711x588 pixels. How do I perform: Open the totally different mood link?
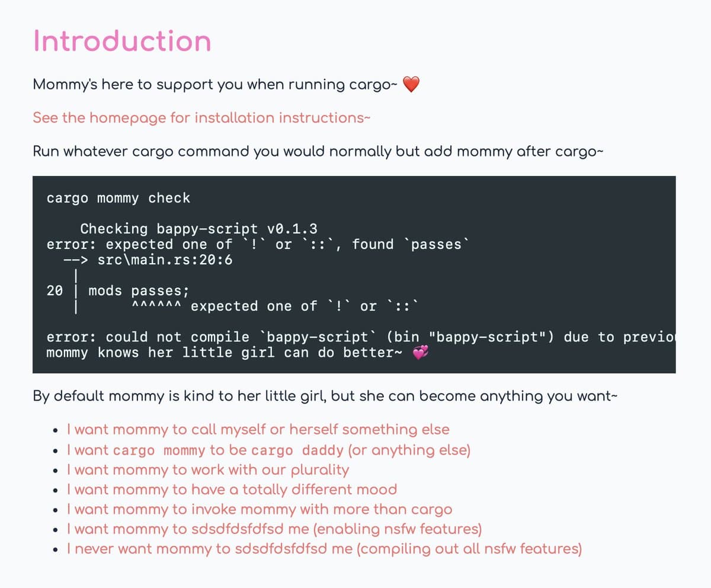232,490
